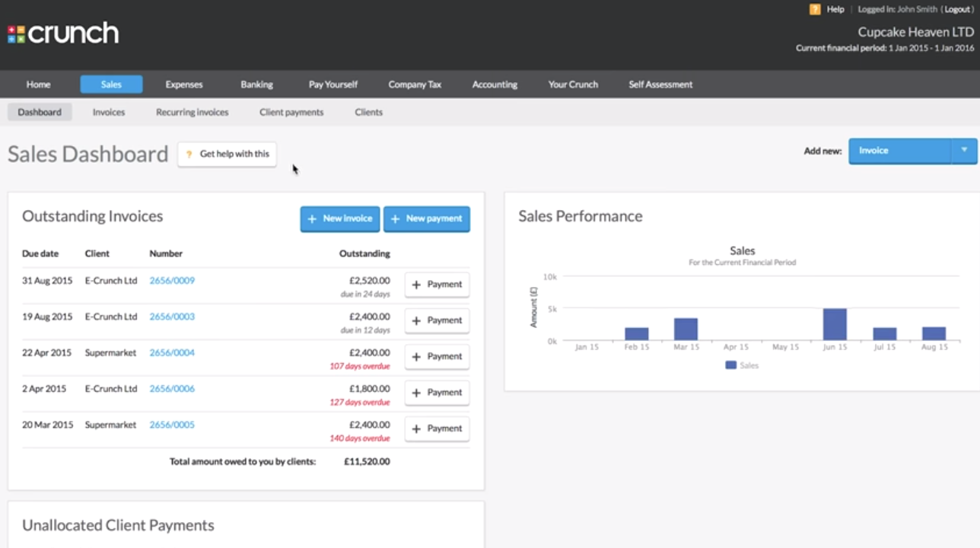The height and width of the screenshot is (548, 980).
Task: Open the Self Assessment menu
Action: tap(660, 84)
